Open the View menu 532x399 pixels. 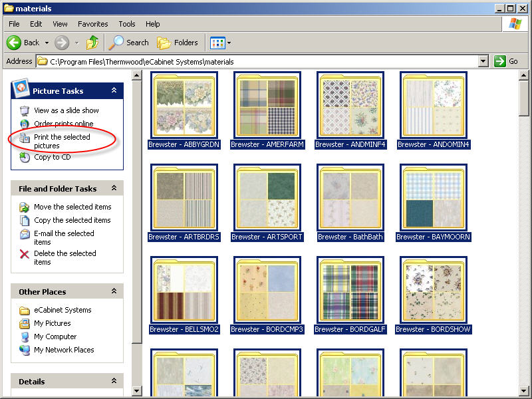click(x=60, y=24)
